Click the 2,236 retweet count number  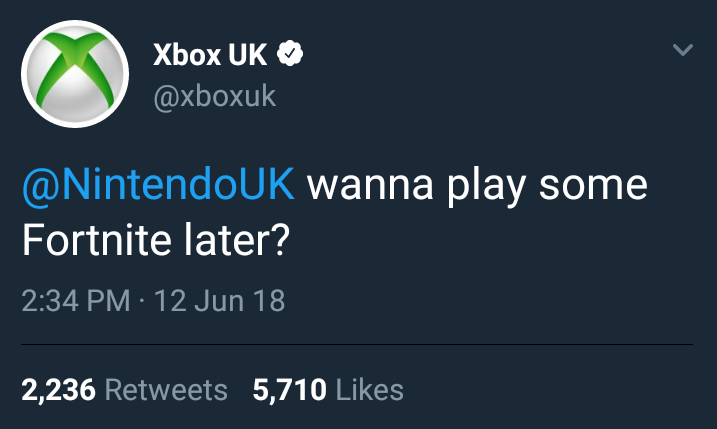tap(58, 389)
